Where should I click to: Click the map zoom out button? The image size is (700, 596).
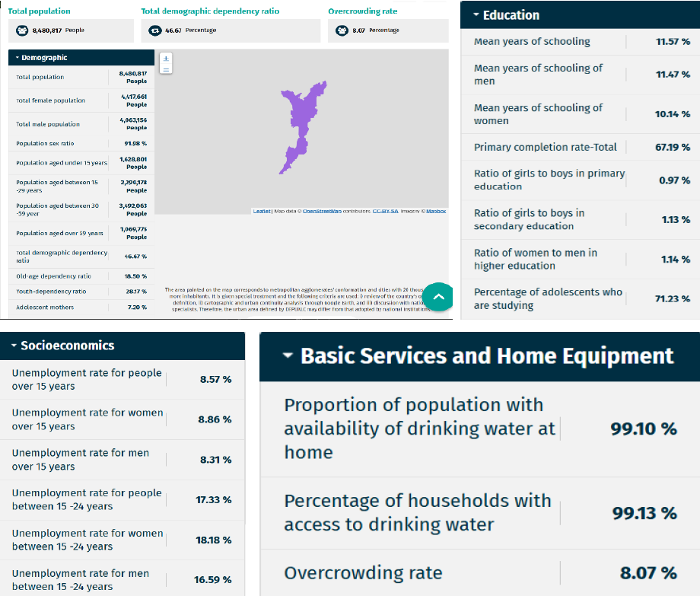pyautogui.click(x=167, y=69)
